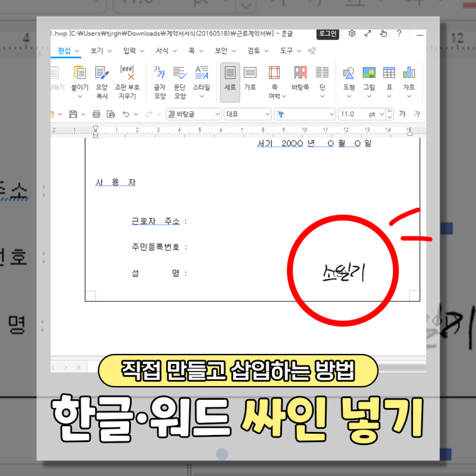The image size is (476, 476).
Task: Expand the 차트 dropdown arrow
Action: (x=409, y=96)
